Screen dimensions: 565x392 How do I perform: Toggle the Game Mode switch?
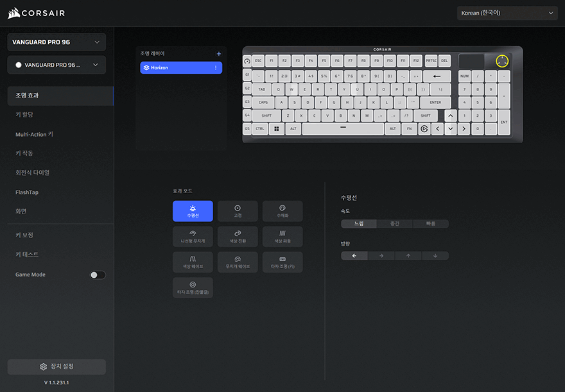coord(98,275)
